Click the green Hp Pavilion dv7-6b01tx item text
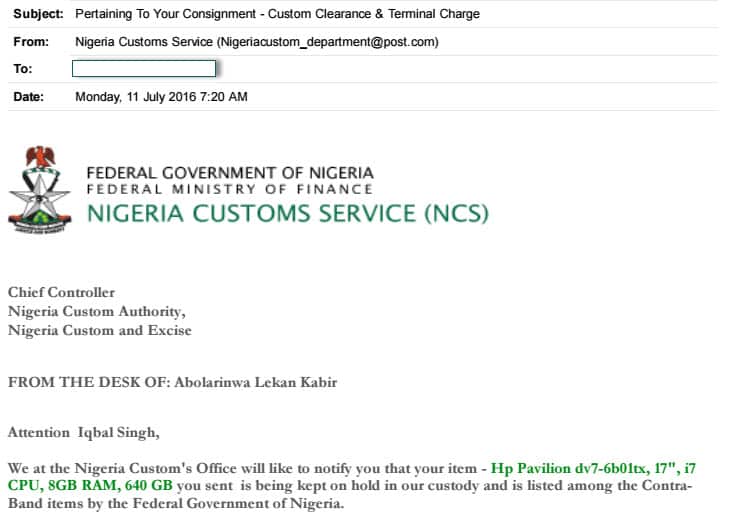This screenshot has height=520, width=747. point(570,467)
